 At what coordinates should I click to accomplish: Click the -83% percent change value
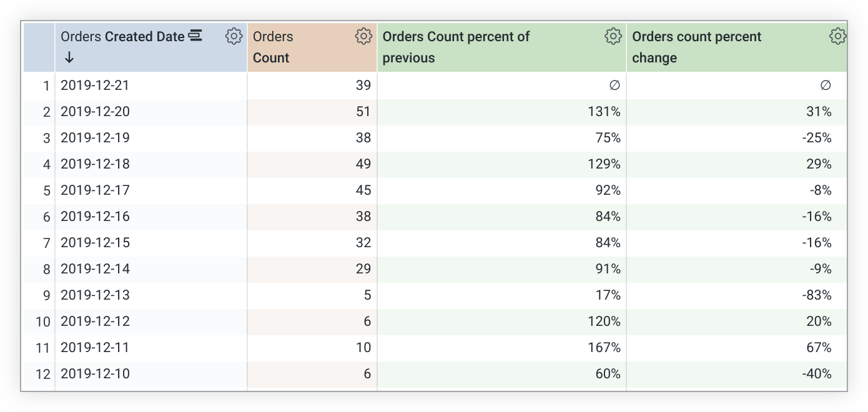tap(817, 295)
